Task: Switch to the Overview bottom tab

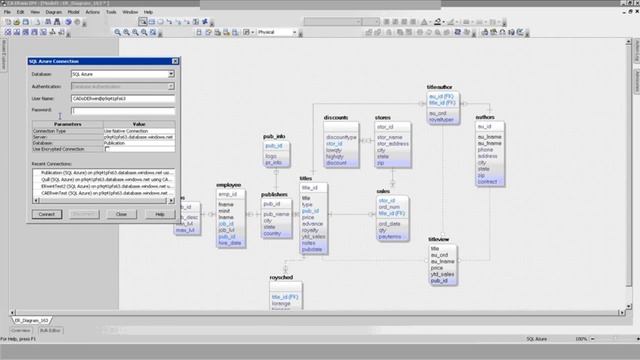Action: pos(21,331)
